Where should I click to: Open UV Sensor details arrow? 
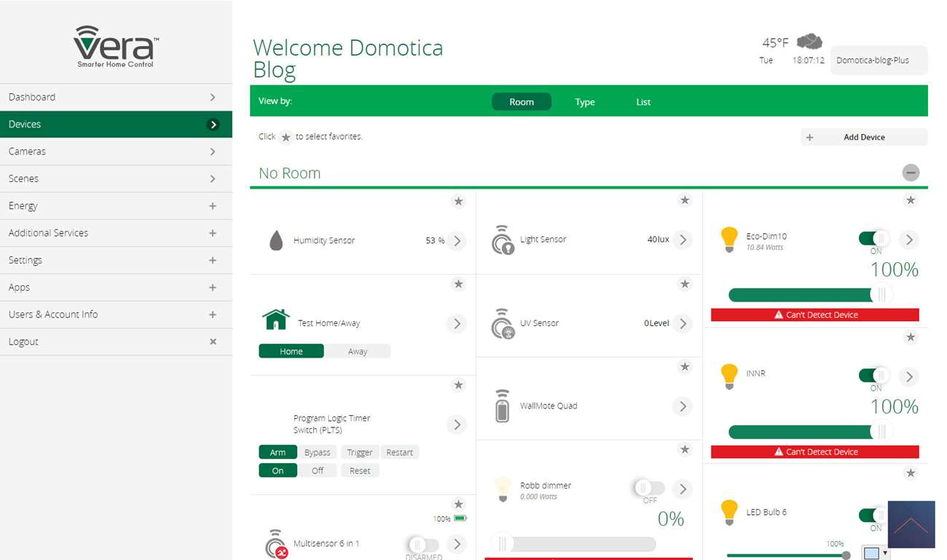[x=683, y=323]
